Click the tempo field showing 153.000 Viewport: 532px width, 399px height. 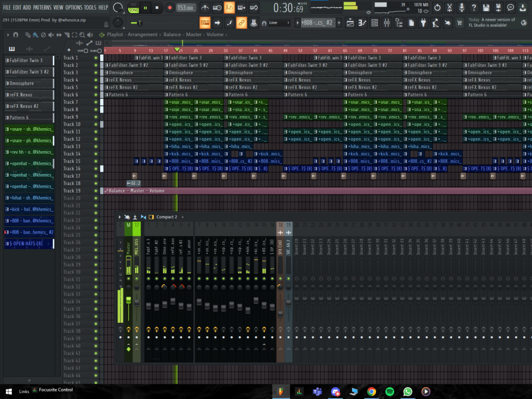tap(186, 7)
